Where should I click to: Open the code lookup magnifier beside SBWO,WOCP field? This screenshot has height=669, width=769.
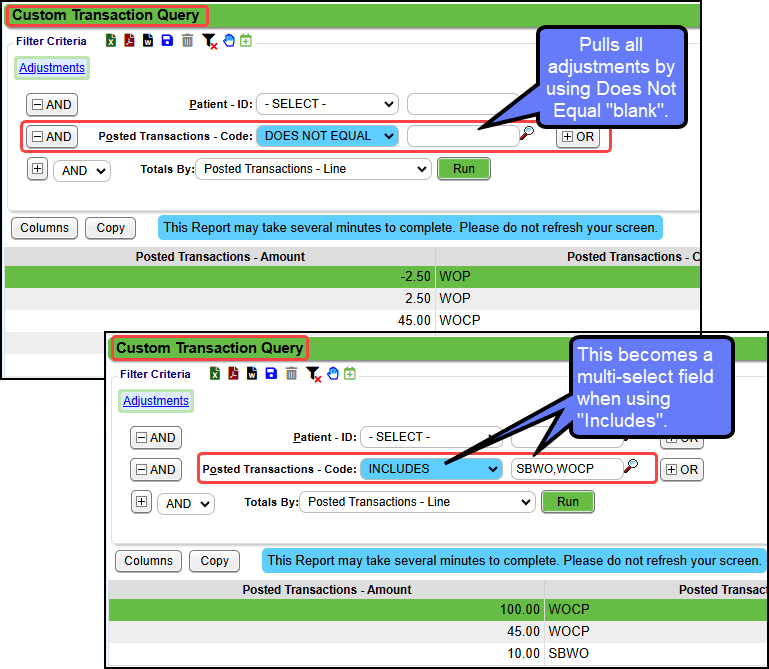(631, 466)
